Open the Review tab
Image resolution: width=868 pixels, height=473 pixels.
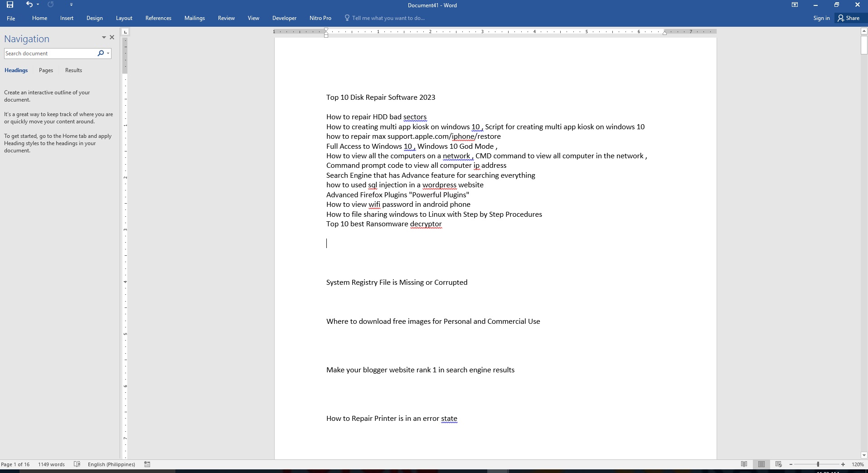pyautogui.click(x=226, y=18)
